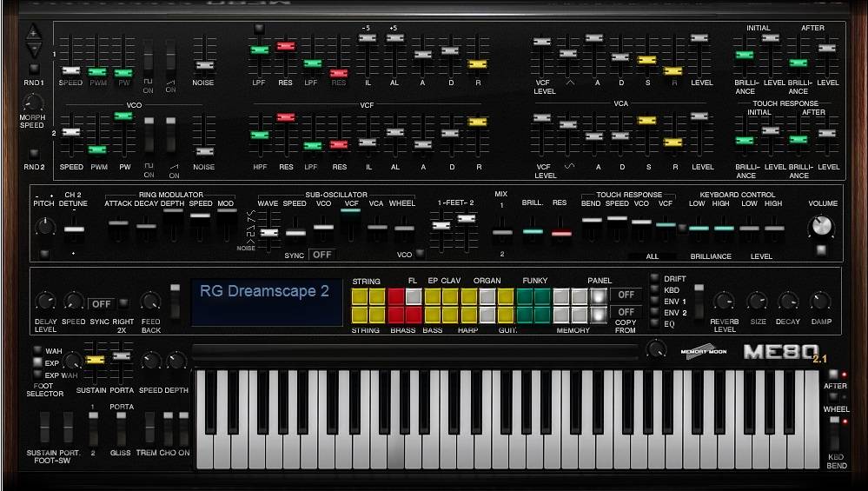Enable the ENV 1 option
Screen dimensions: 868x491
click(x=654, y=301)
